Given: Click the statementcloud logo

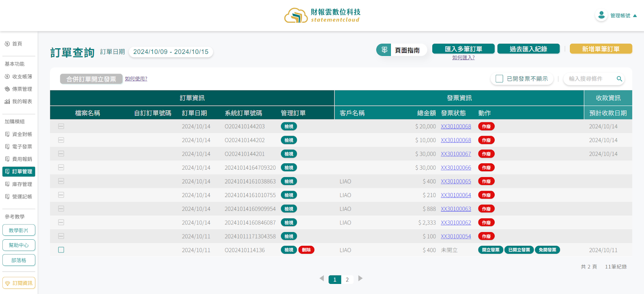Looking at the screenshot, I should tap(322, 15).
